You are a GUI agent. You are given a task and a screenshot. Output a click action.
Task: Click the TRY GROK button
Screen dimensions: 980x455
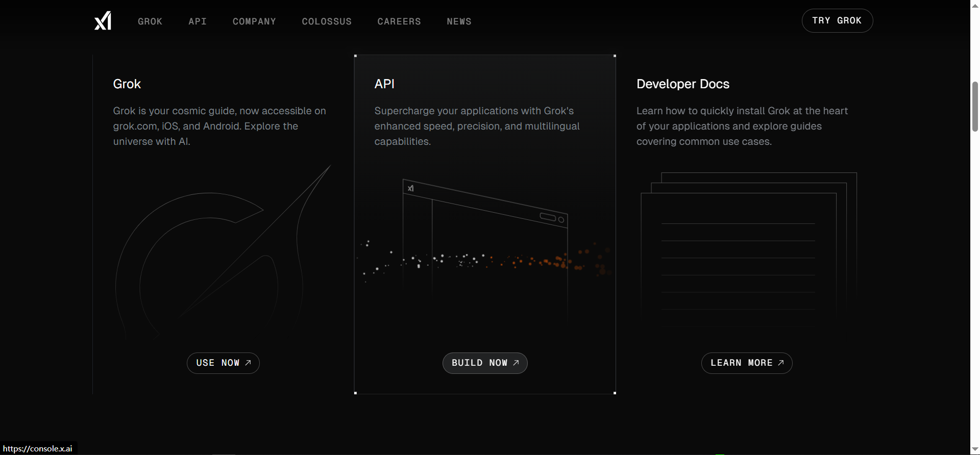[x=837, y=20]
